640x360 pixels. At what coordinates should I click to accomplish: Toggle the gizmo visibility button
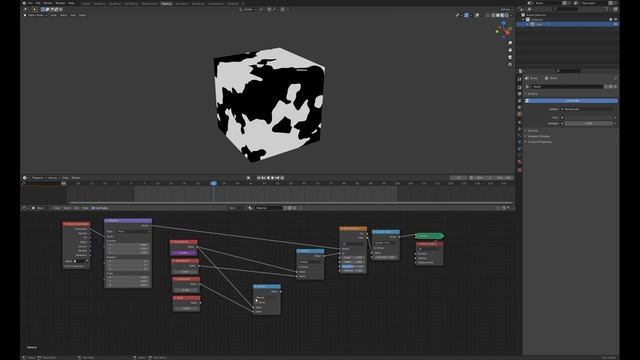[467, 15]
